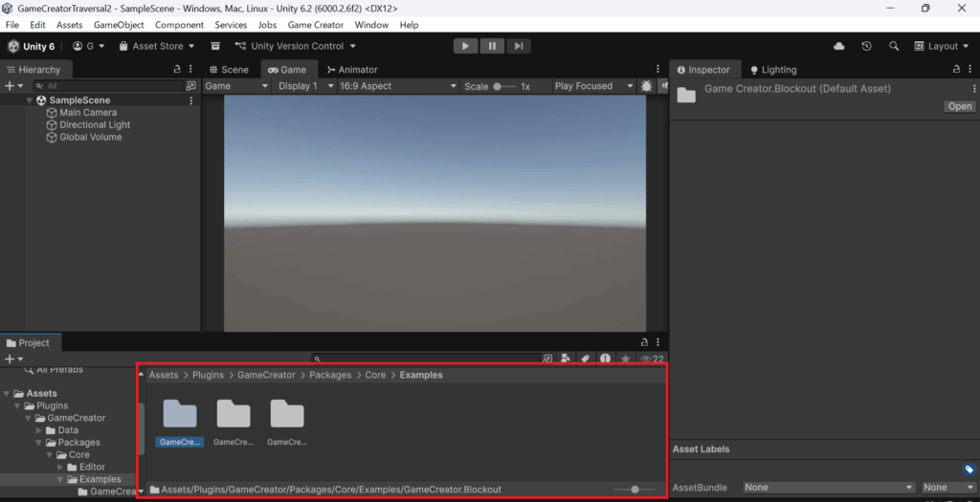Screen dimensions: 980x502
Task: Collapse the Examples folder in tree
Action: [x=59, y=479]
